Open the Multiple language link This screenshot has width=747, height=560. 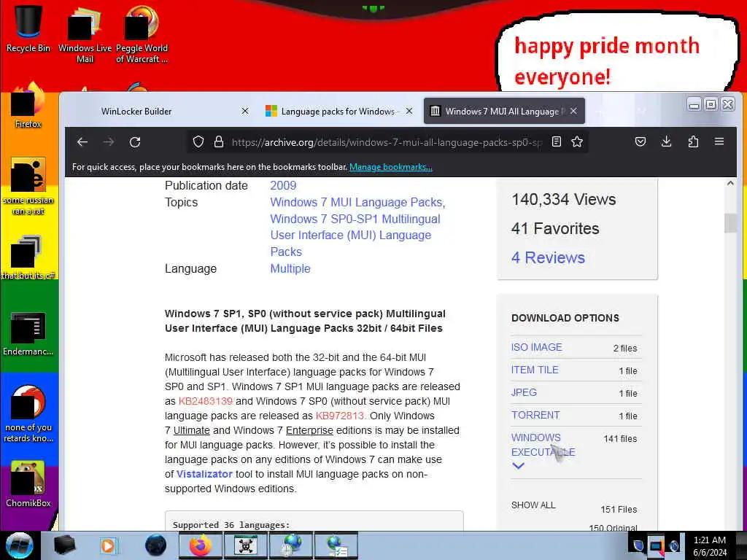click(x=290, y=268)
